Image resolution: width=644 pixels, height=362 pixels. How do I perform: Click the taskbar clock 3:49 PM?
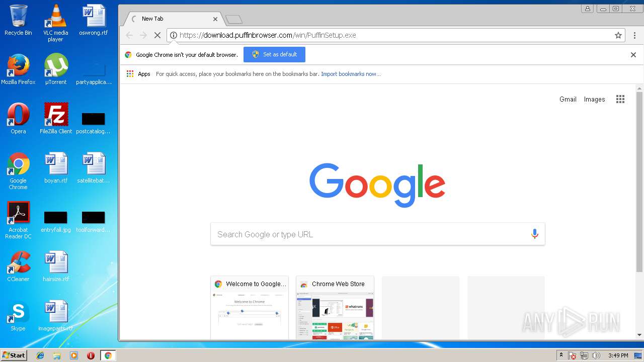click(618, 355)
